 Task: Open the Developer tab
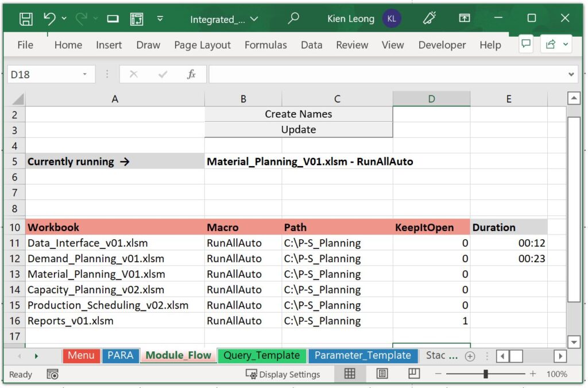click(442, 45)
